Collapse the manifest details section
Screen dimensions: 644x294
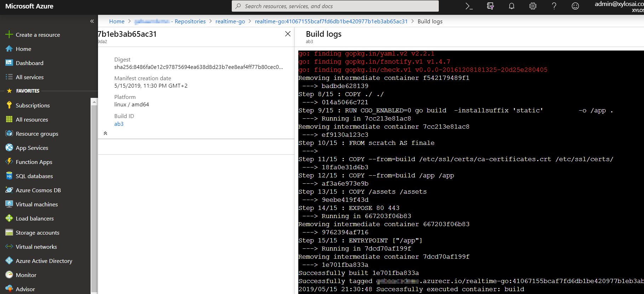point(105,133)
